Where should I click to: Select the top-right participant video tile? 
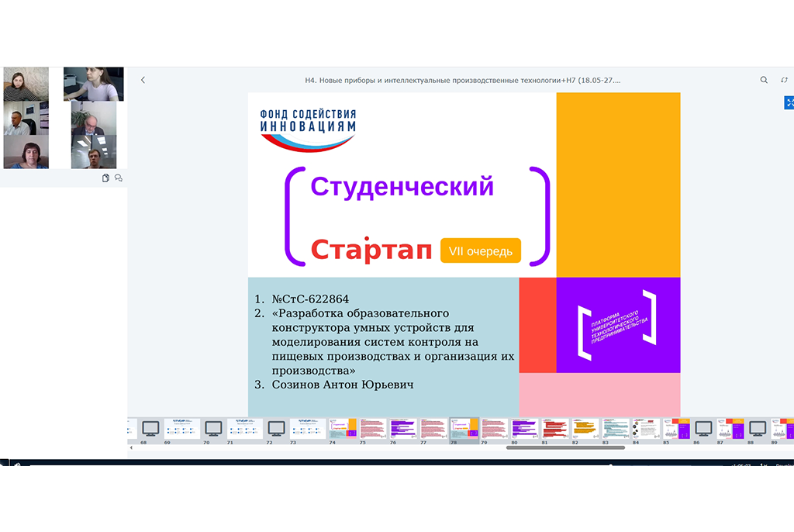tap(94, 84)
